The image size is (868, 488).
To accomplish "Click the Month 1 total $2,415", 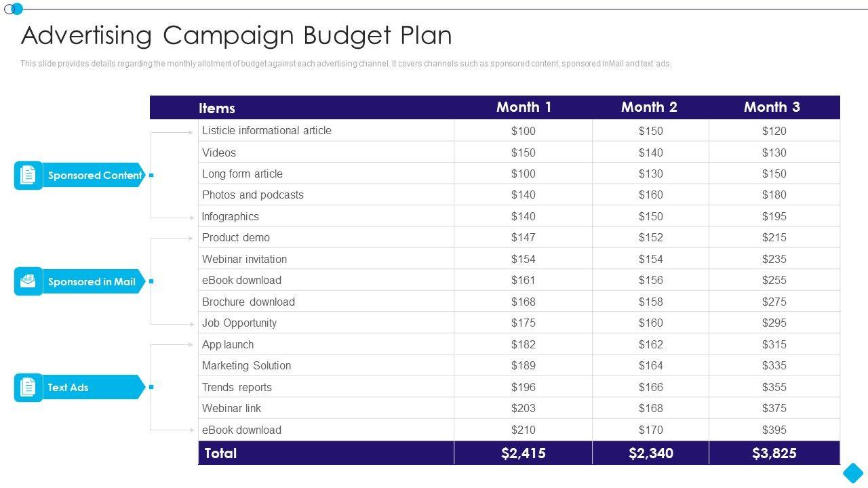I will pyautogui.click(x=523, y=453).
